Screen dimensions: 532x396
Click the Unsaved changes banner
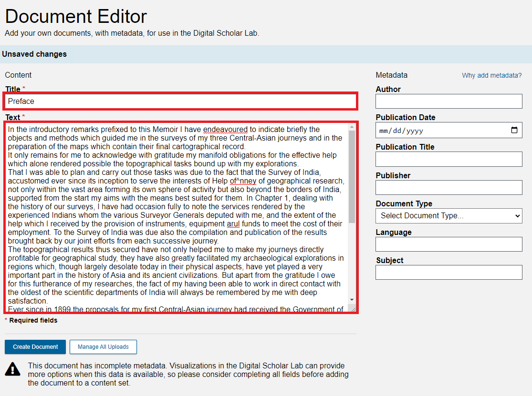click(34, 54)
